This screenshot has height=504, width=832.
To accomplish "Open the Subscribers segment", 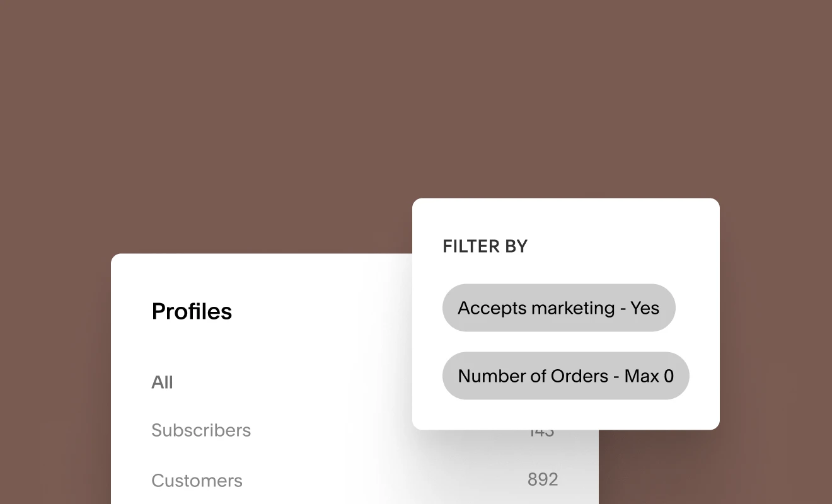I will click(201, 430).
